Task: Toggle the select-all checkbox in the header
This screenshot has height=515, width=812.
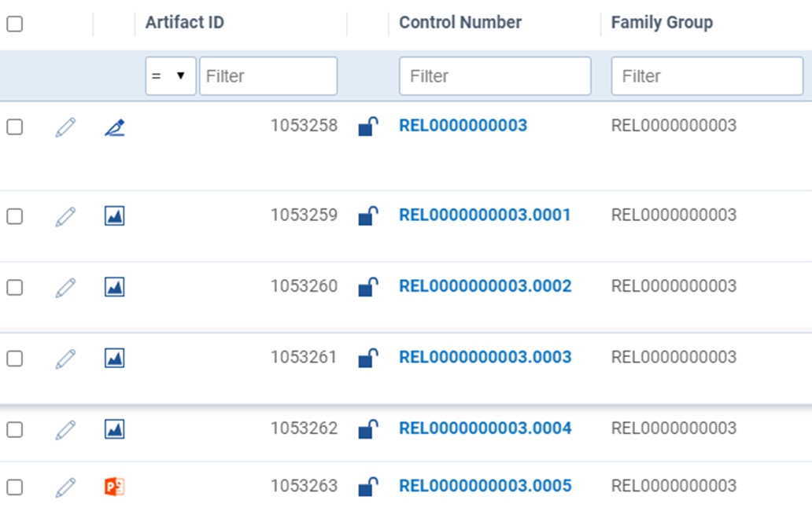Action: click(14, 24)
